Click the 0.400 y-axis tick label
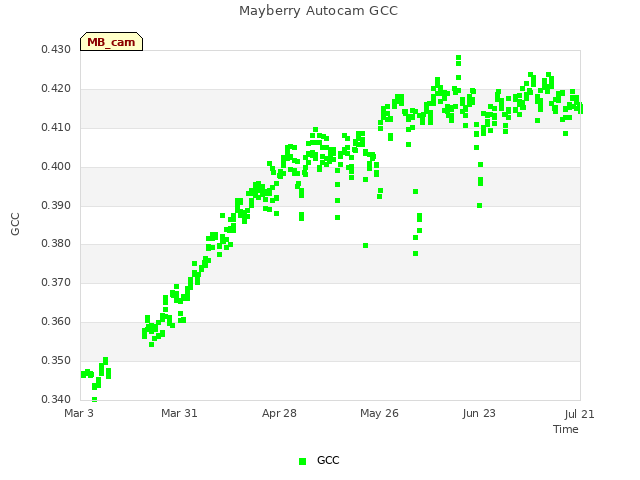640x480 pixels. pos(56,167)
